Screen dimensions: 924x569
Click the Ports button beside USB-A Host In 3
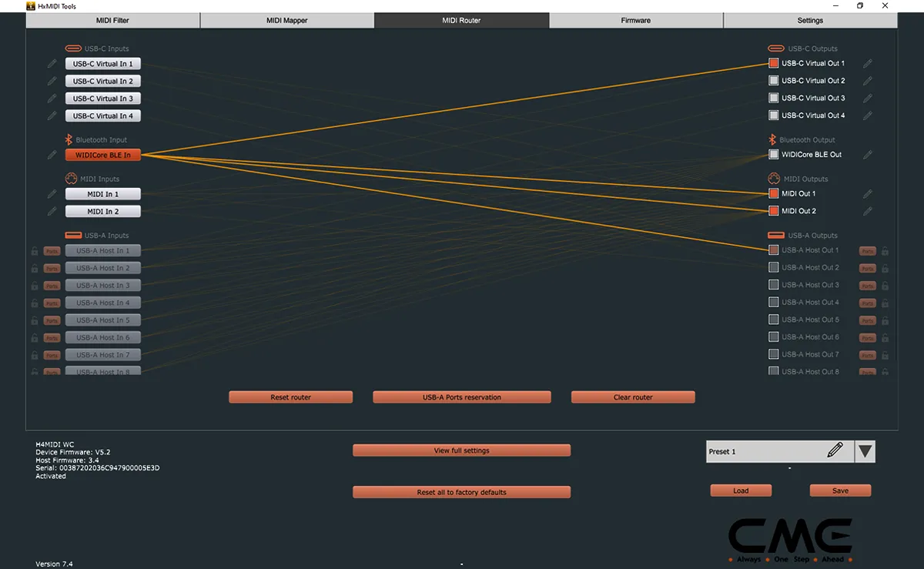(x=52, y=285)
